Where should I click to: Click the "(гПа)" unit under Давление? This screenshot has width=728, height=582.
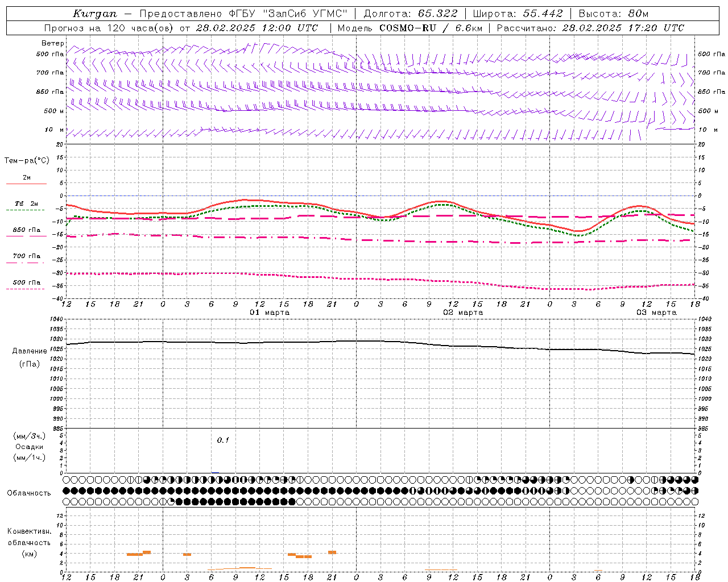(30, 364)
